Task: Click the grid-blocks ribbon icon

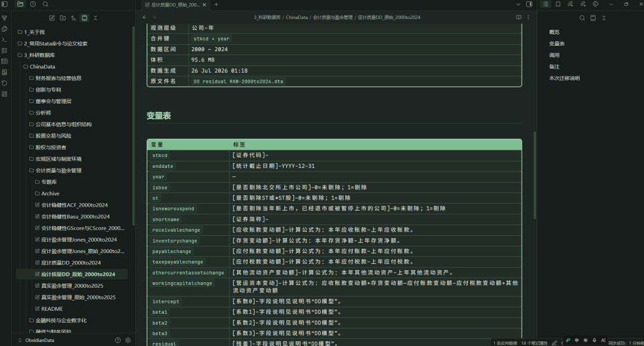Action: (x=5, y=94)
